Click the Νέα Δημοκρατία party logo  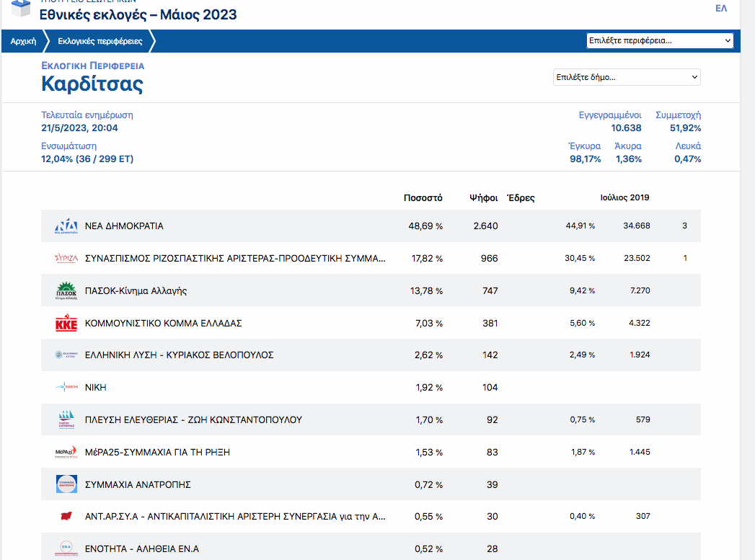(66, 226)
